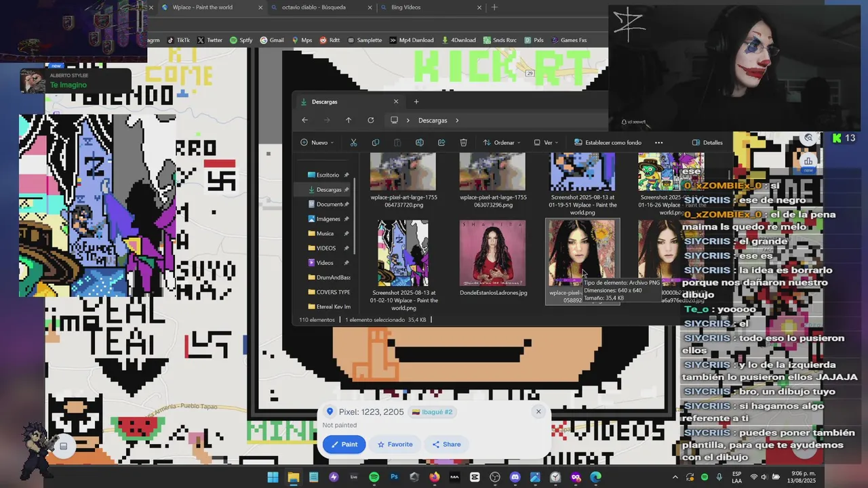Screen dimensions: 868x488
Task: Open the Wi-Fi network icon in system tray
Action: pos(754,477)
